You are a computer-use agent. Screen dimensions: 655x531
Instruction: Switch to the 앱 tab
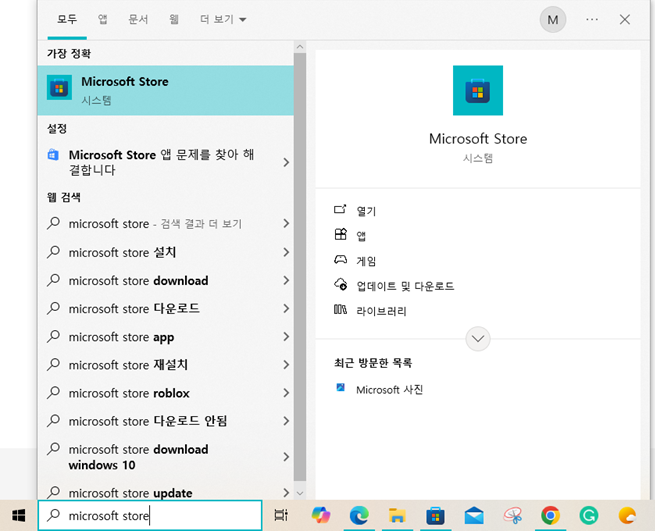(x=102, y=19)
